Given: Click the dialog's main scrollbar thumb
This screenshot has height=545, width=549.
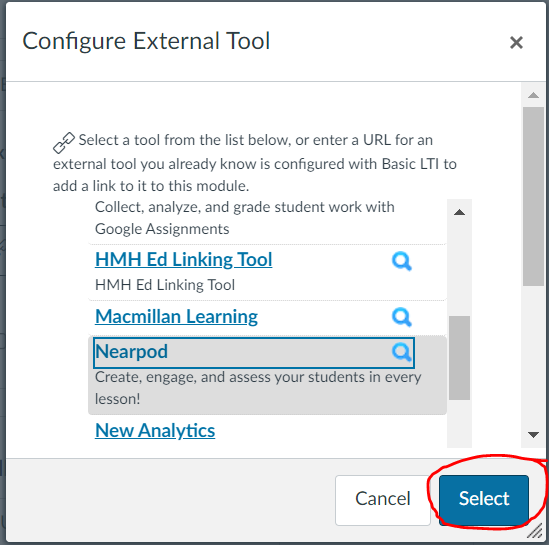Looking at the screenshot, I should click(533, 197).
